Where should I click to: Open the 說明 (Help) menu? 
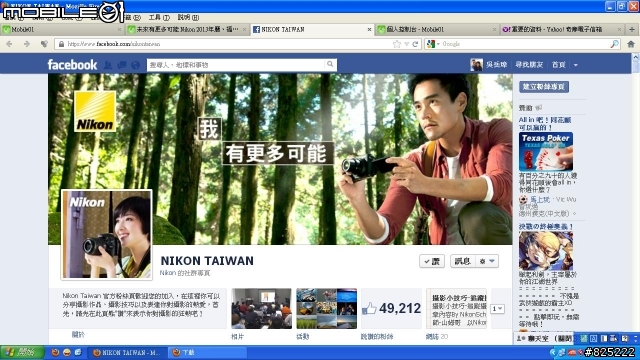click(x=188, y=18)
